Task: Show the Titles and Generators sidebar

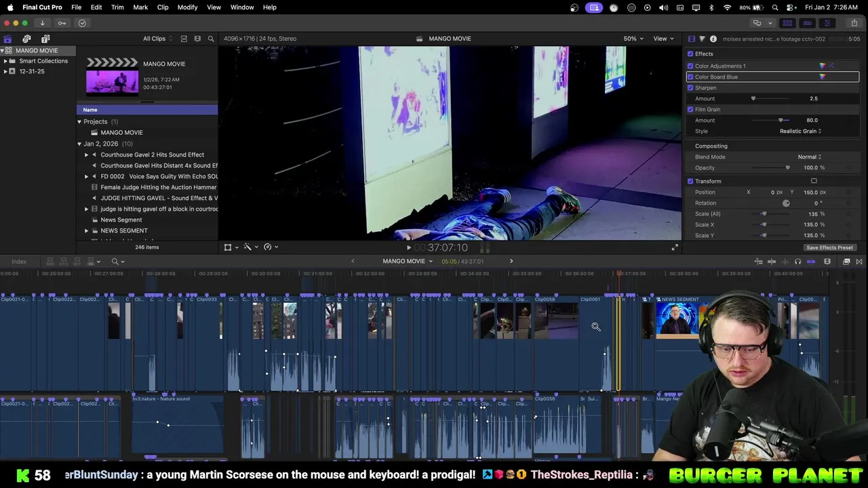Action: [x=45, y=39]
